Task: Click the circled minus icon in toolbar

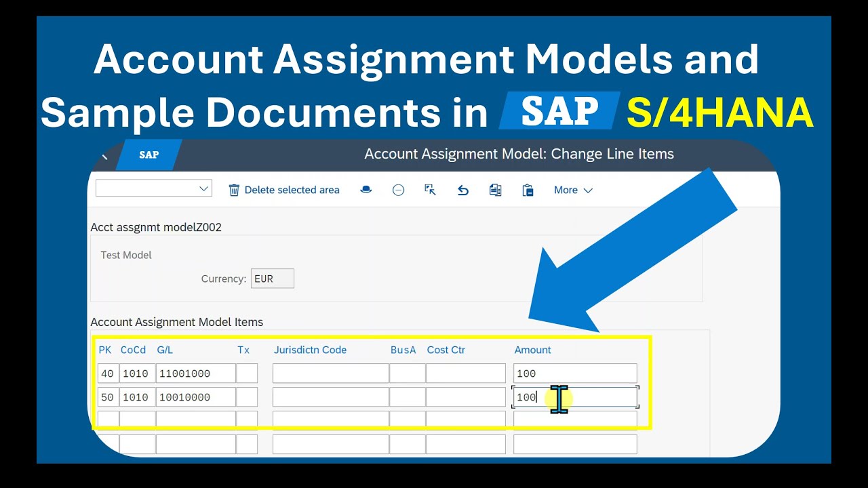Action: pos(398,190)
